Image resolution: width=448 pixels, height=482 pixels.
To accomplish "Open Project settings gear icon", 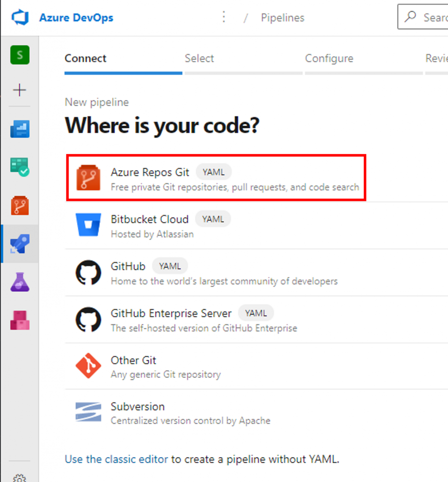I will [20, 477].
